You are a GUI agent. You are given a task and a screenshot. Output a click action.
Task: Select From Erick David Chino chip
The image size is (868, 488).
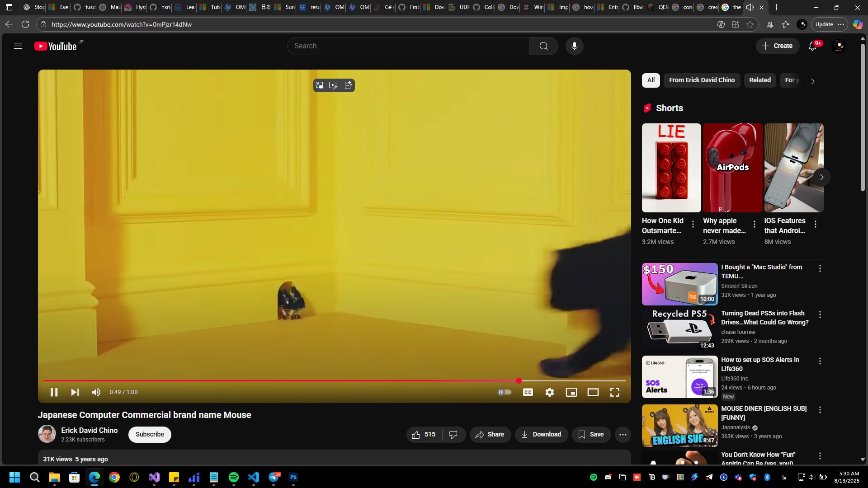[x=702, y=80]
